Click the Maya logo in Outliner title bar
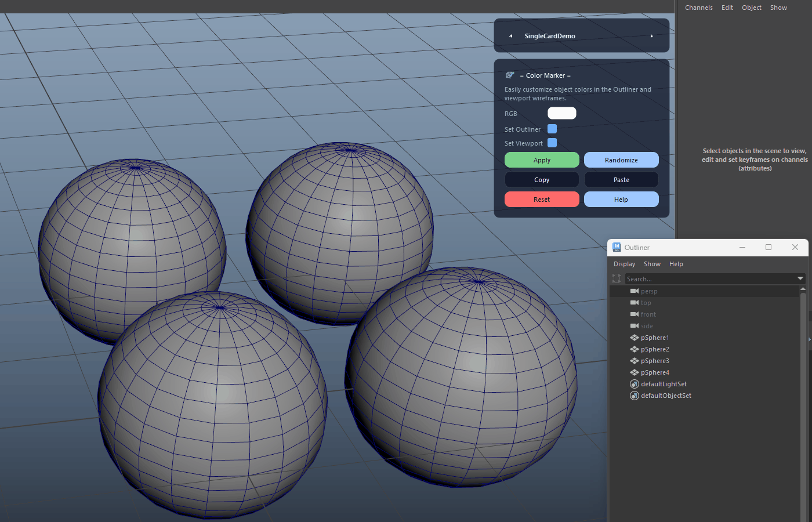This screenshot has height=522, width=812. [617, 247]
